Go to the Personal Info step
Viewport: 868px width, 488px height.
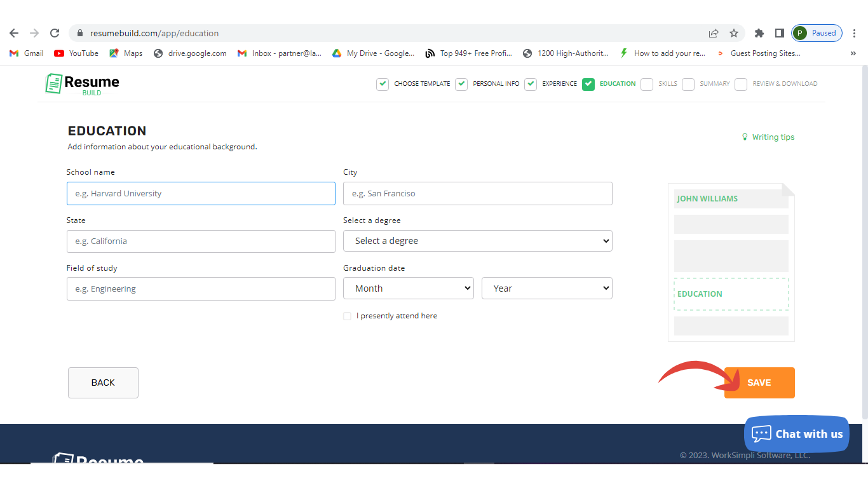pyautogui.click(x=488, y=84)
